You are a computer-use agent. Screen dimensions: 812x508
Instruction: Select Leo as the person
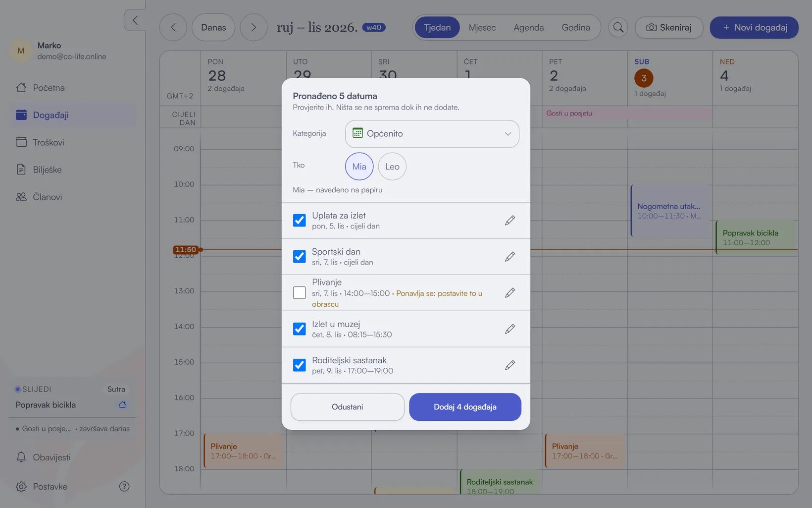pos(392,167)
